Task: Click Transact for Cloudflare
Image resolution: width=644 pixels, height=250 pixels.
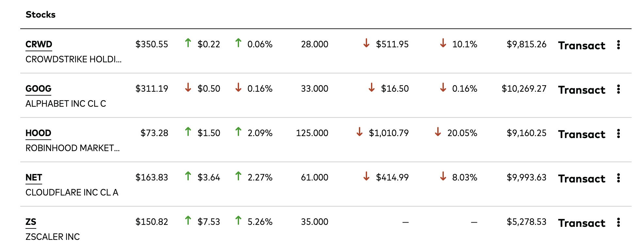Action: point(582,179)
